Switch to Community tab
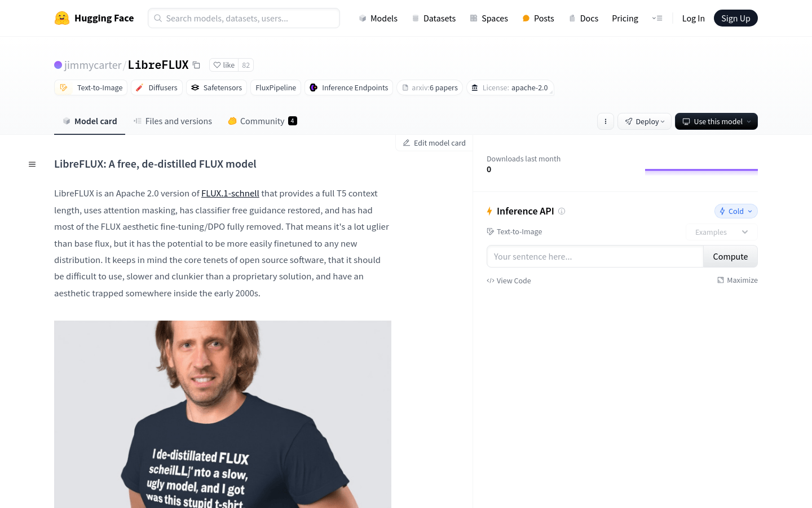The height and width of the screenshot is (508, 812). 262,121
